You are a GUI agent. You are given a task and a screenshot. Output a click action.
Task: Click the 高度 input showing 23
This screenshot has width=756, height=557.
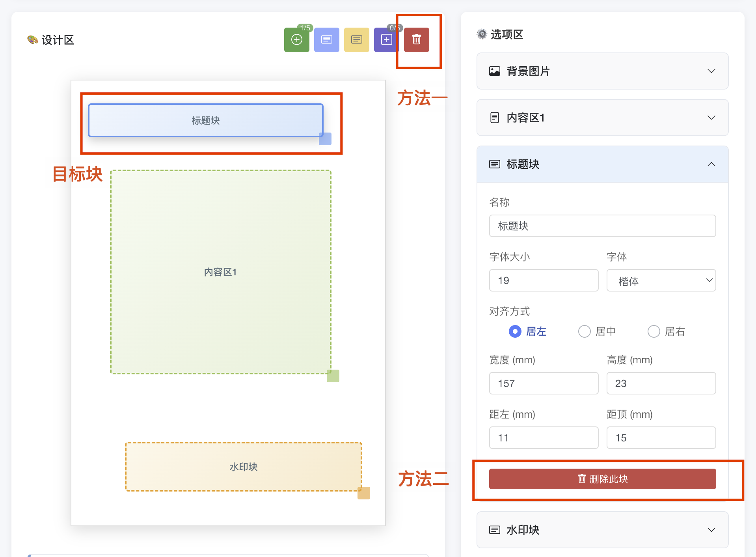click(x=661, y=383)
